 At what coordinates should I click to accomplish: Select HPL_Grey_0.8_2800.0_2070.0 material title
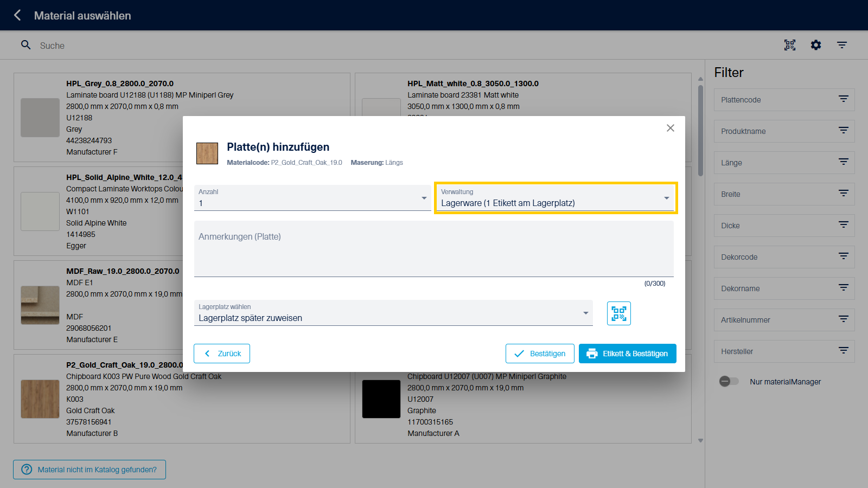[x=120, y=84]
